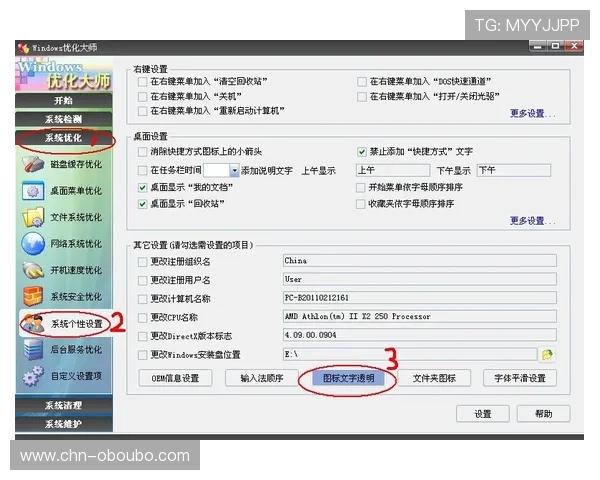Image resolution: width=600 pixels, height=480 pixels.
Task: Click the OEM信息设置 button
Action: point(175,378)
